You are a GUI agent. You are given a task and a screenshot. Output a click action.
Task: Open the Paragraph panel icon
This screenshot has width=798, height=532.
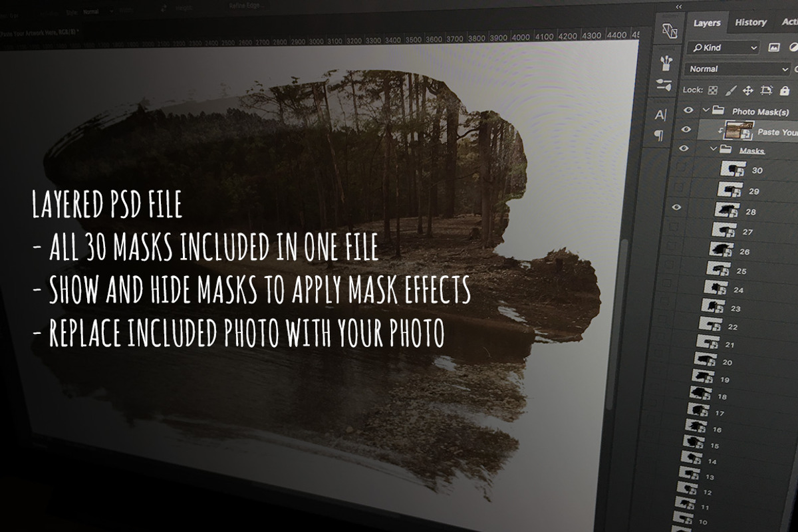[658, 135]
